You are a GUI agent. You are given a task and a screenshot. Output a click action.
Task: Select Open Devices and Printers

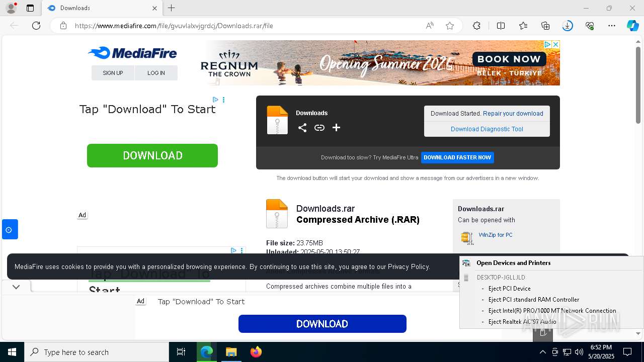[x=514, y=263]
